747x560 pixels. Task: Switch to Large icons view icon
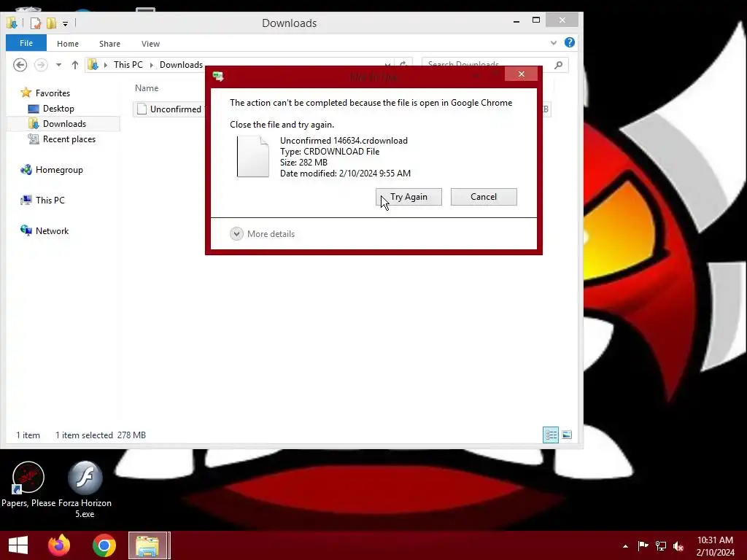pyautogui.click(x=566, y=435)
